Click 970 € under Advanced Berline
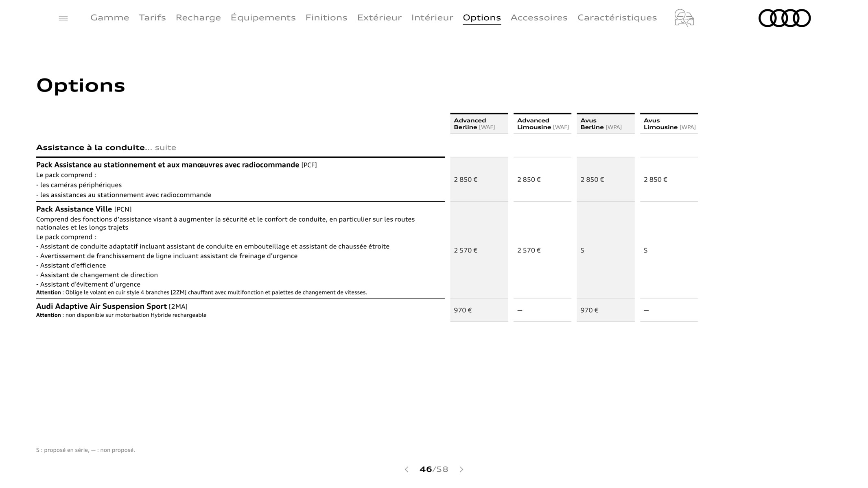 pyautogui.click(x=463, y=310)
